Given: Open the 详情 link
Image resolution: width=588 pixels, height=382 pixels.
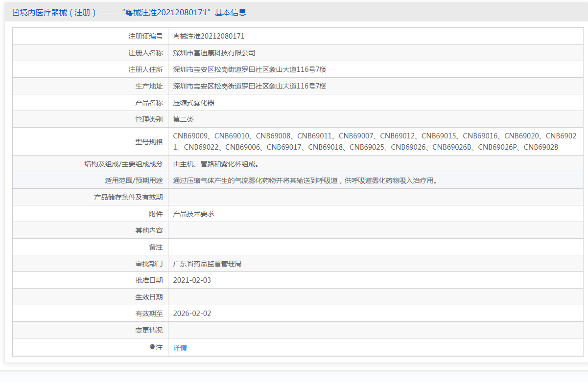Looking at the screenshot, I should [180, 348].
